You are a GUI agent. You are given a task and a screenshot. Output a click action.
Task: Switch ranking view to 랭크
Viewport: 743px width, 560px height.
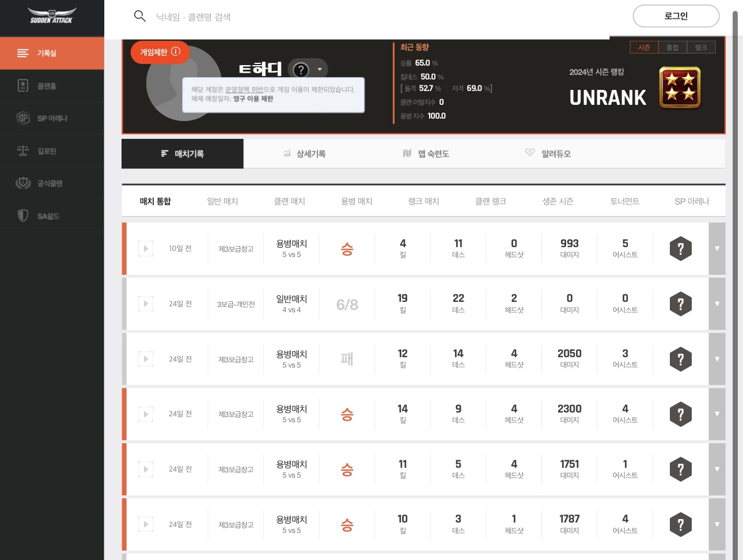(700, 47)
